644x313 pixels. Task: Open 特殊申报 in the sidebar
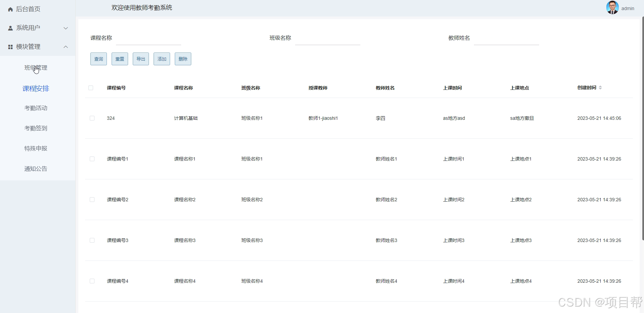click(x=36, y=148)
